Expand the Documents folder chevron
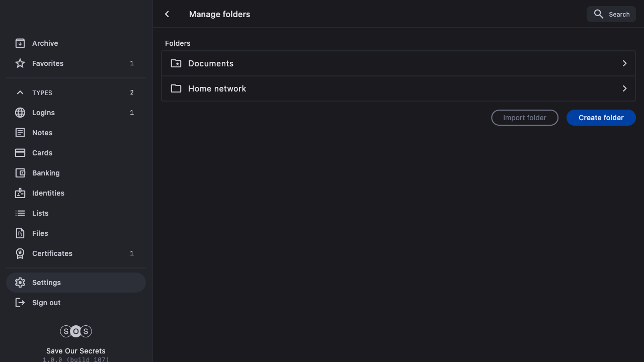 (x=624, y=63)
